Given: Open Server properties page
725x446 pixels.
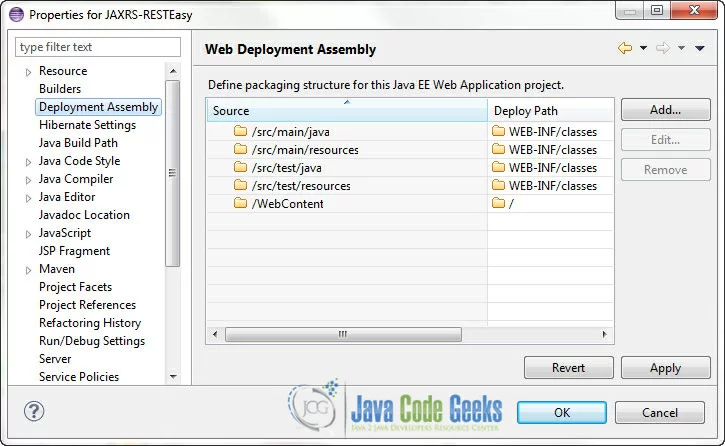Looking at the screenshot, I should [55, 359].
